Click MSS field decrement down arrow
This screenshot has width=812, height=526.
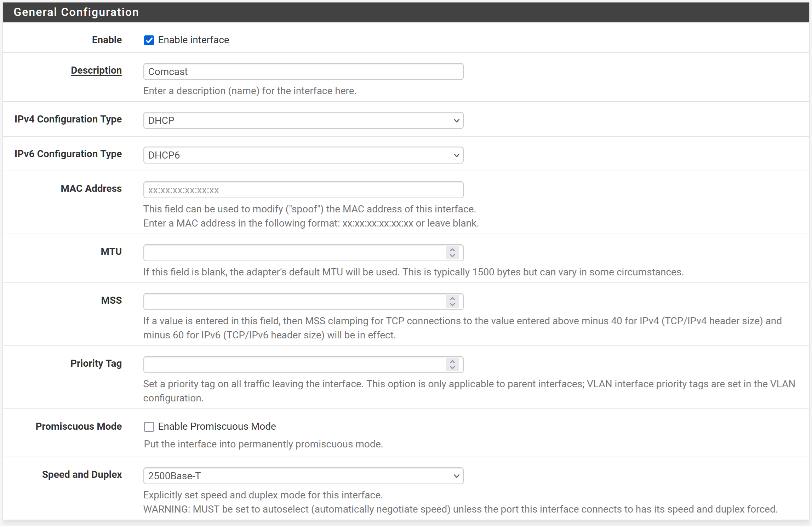452,305
